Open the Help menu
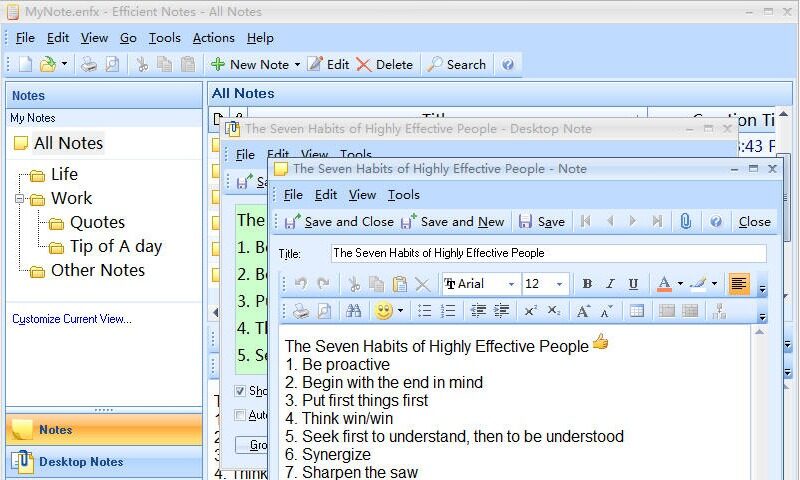 tap(260, 38)
